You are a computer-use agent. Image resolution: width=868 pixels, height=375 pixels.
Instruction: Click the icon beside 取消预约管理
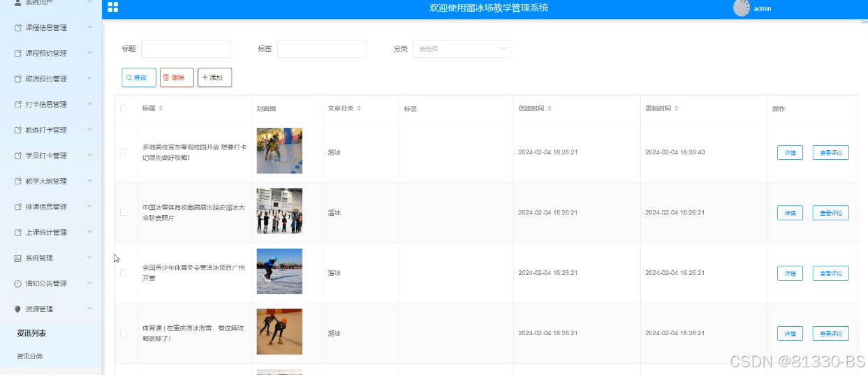(x=18, y=79)
